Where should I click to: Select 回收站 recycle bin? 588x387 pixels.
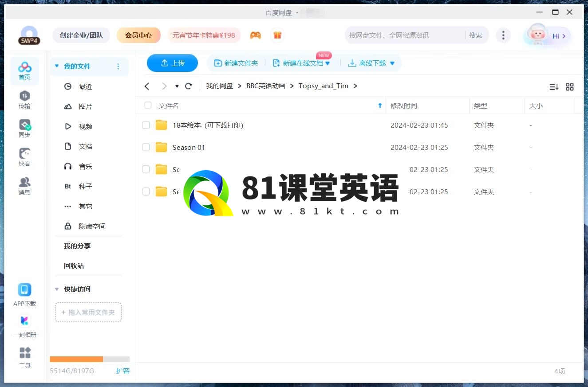click(74, 266)
